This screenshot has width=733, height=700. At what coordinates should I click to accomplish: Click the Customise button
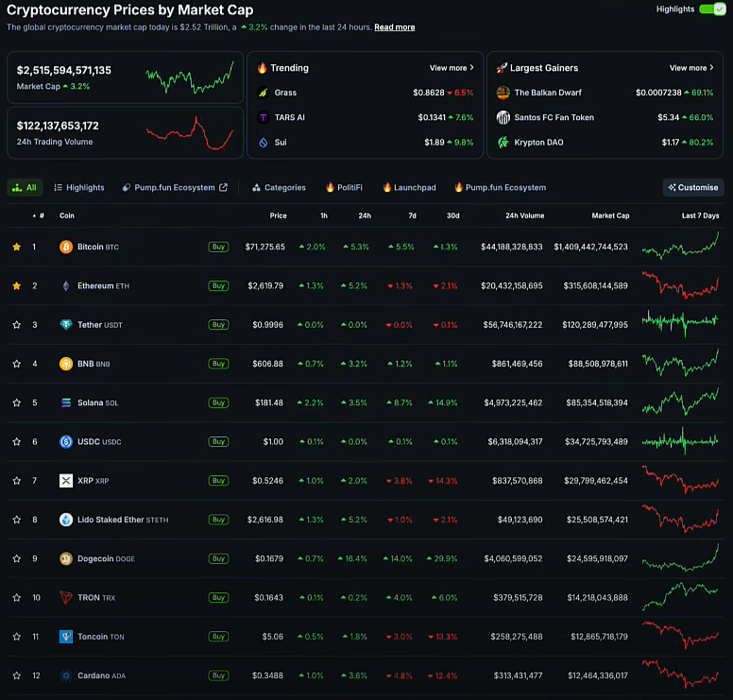pos(693,187)
